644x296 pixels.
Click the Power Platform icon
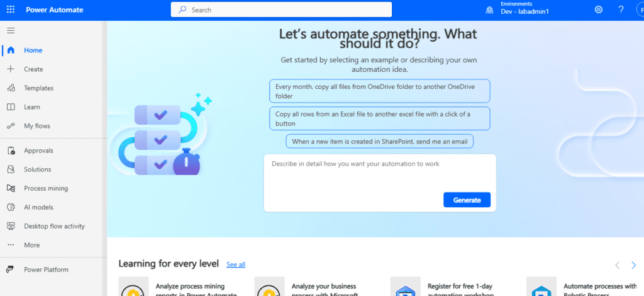pyautogui.click(x=11, y=270)
